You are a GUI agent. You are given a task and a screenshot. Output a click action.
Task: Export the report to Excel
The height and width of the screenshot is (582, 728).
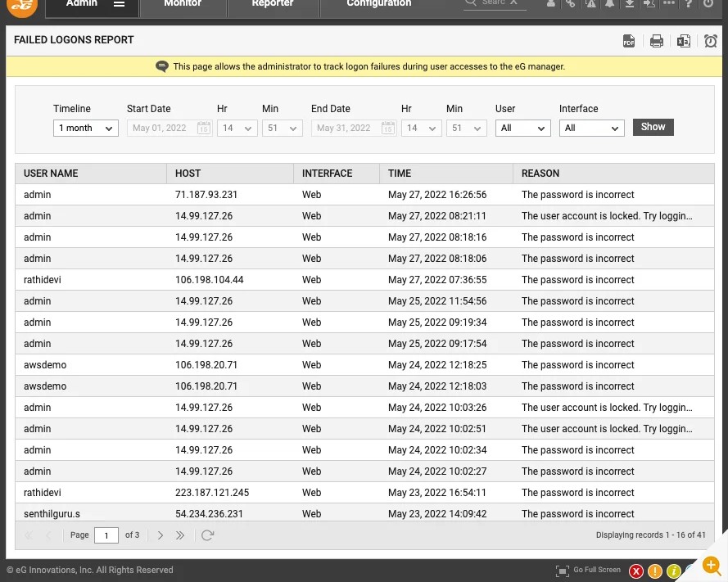[x=683, y=42]
